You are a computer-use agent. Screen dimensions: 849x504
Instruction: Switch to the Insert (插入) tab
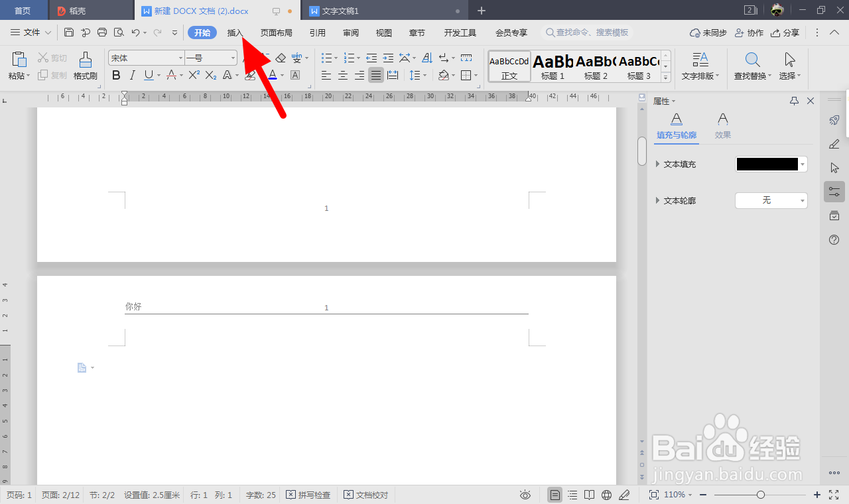[235, 32]
